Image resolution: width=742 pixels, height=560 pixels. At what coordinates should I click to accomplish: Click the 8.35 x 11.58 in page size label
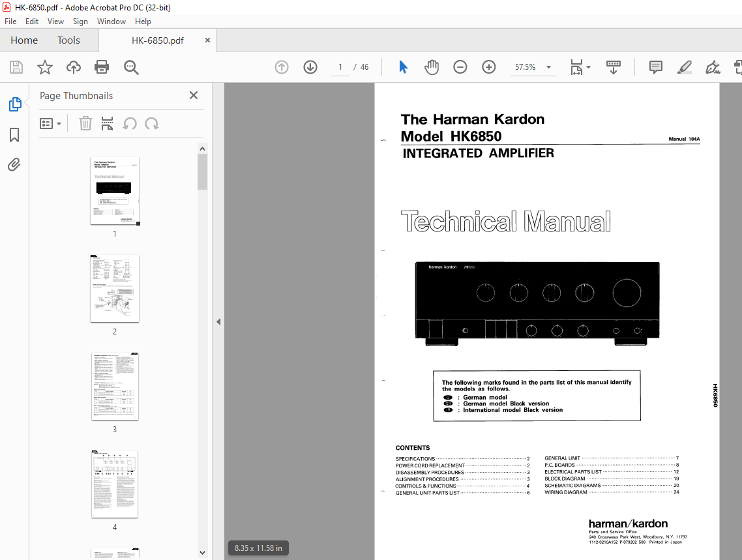pyautogui.click(x=258, y=548)
